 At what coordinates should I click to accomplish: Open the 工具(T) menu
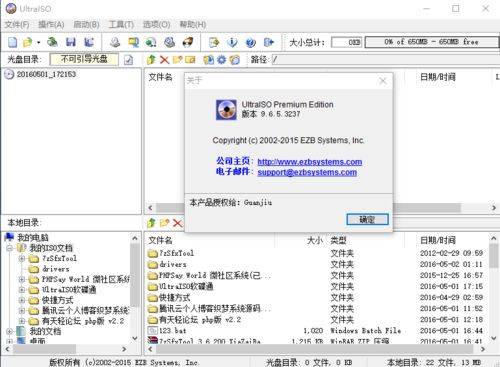click(x=121, y=24)
